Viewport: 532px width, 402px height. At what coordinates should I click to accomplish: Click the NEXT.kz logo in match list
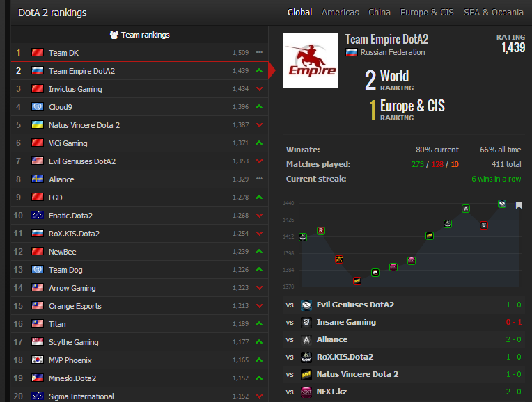[x=306, y=392]
